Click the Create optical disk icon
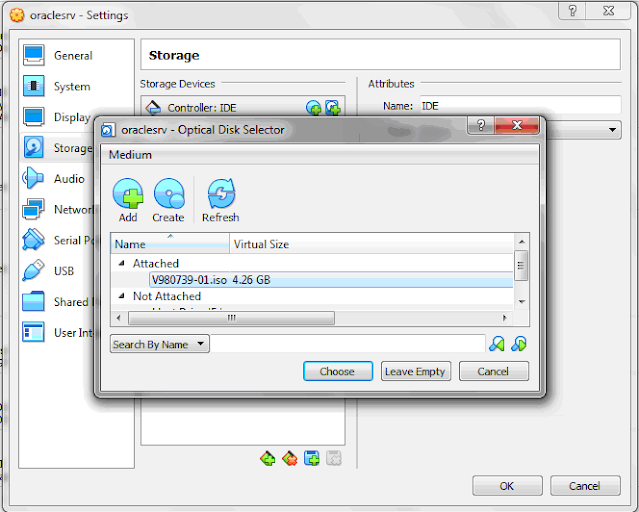This screenshot has height=512, width=639. point(168,200)
